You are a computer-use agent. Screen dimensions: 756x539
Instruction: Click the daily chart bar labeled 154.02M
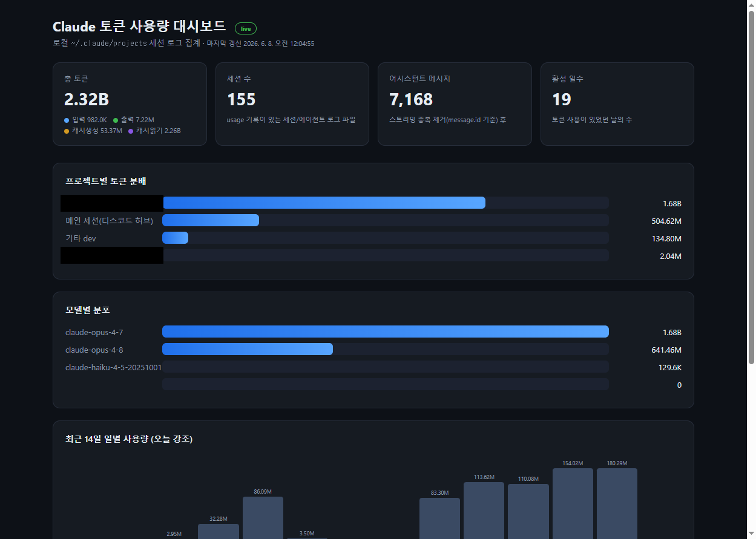pyautogui.click(x=573, y=503)
